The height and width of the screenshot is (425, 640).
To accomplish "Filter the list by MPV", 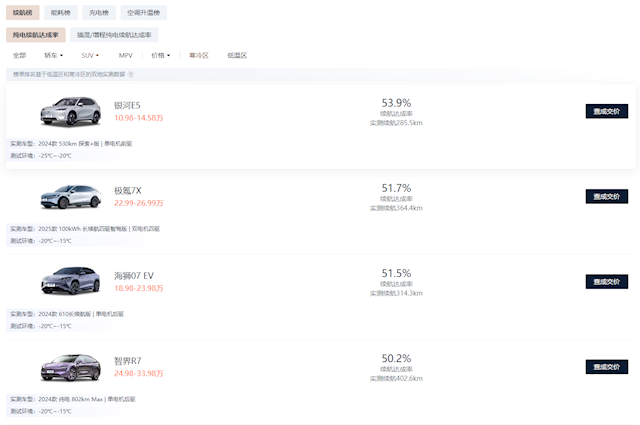I will (x=126, y=56).
